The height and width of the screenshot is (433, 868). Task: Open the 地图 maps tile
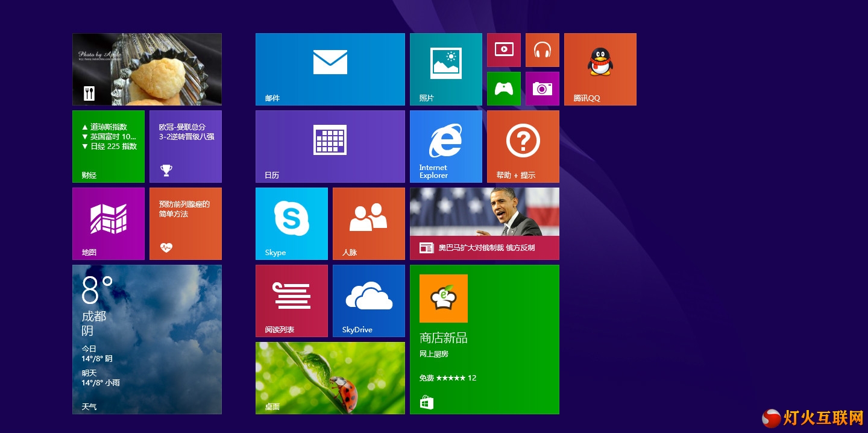[x=108, y=224]
